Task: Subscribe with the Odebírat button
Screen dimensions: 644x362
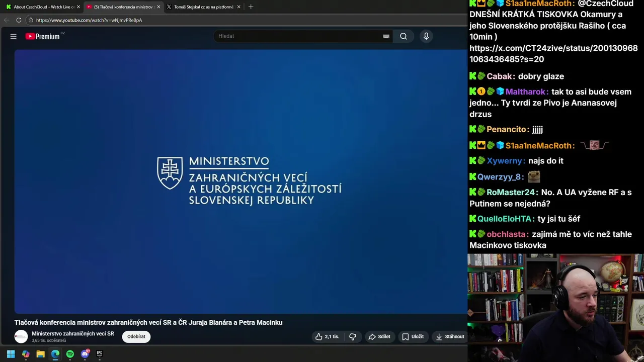Action: (x=136, y=336)
